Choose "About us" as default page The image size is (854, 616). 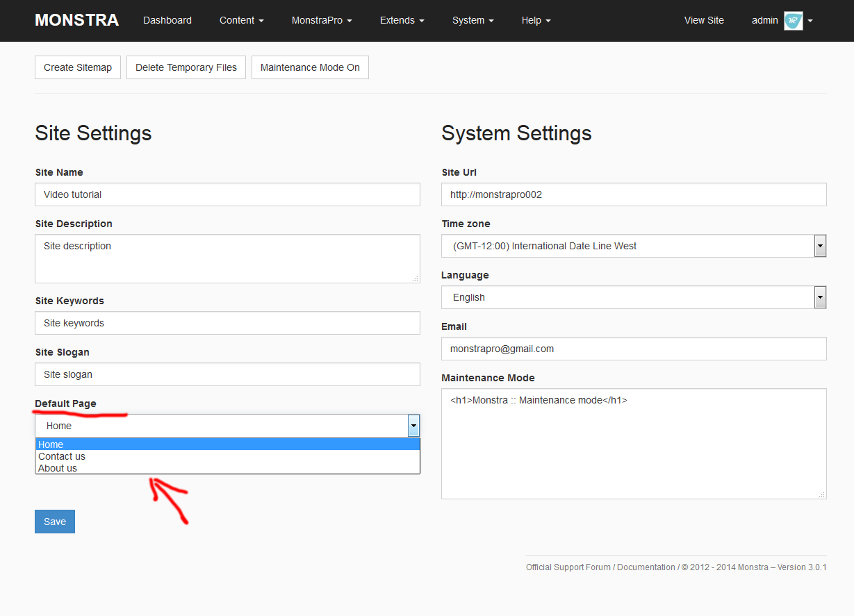tap(58, 468)
